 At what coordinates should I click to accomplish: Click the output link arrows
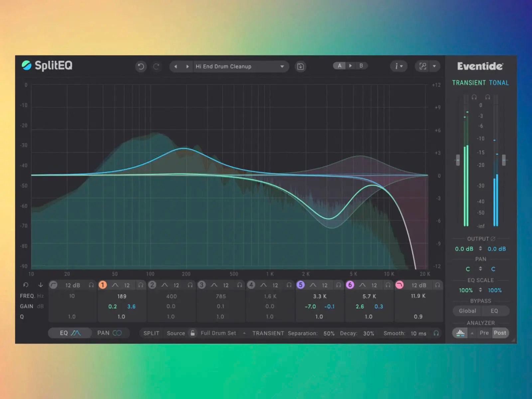480,249
